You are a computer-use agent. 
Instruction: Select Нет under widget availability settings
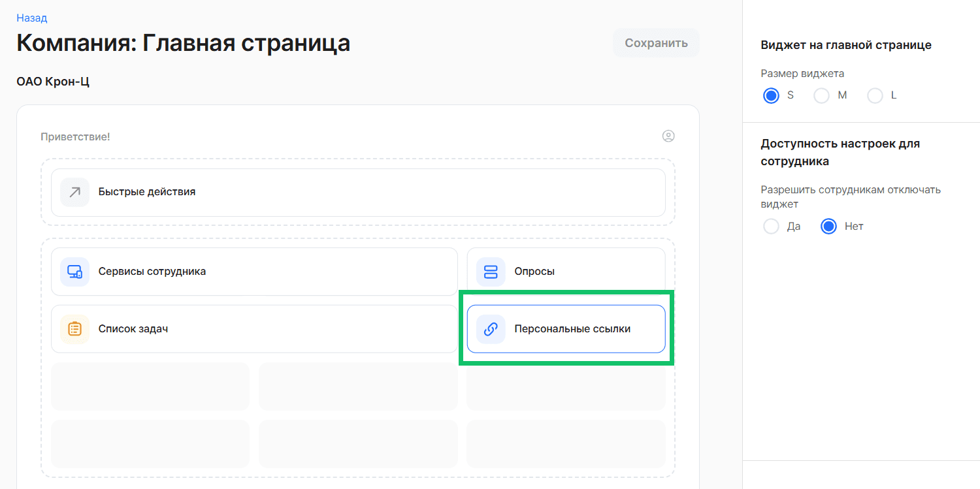pos(828,226)
